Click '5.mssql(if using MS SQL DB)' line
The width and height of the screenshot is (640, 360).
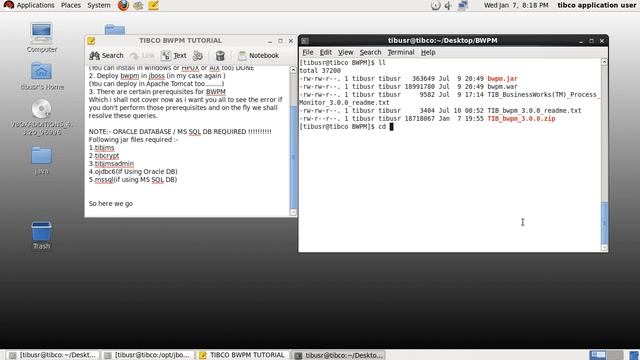133,180
